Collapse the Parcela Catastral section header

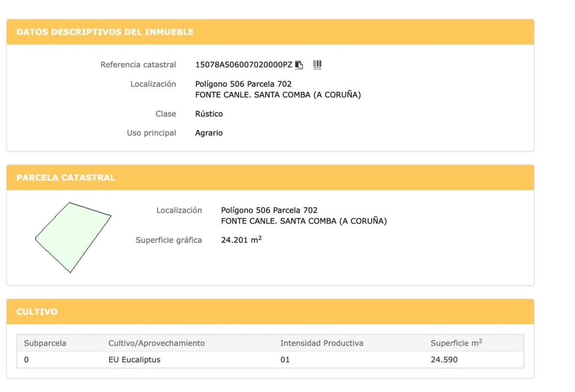(66, 177)
